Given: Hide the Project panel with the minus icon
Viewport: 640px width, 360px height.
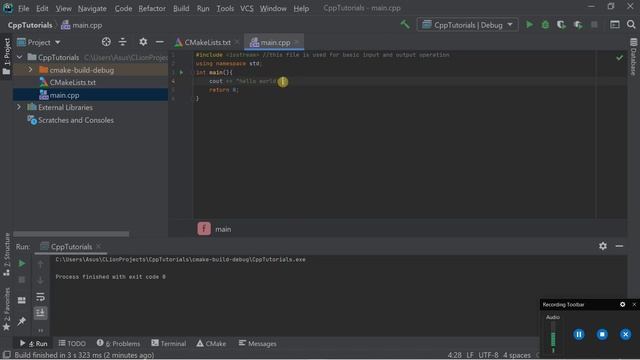Looking at the screenshot, I should (x=160, y=42).
